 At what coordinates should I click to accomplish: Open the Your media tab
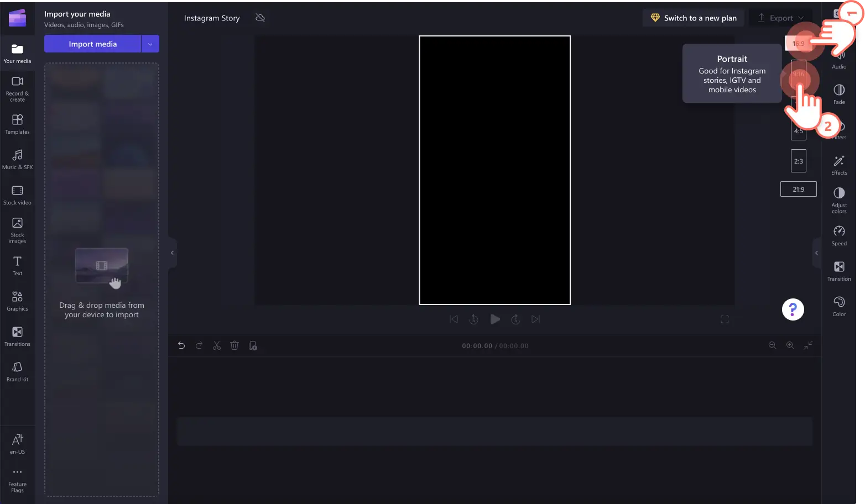click(x=18, y=54)
